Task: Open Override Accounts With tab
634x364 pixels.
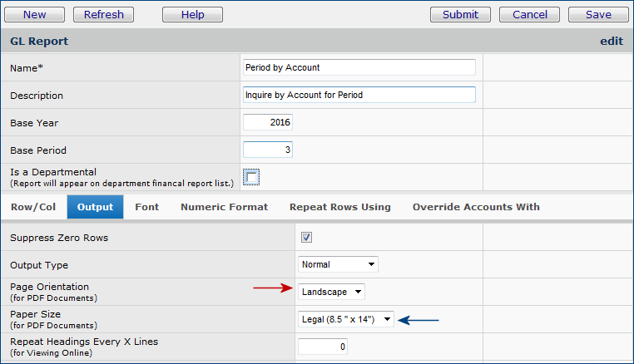Action: (476, 207)
